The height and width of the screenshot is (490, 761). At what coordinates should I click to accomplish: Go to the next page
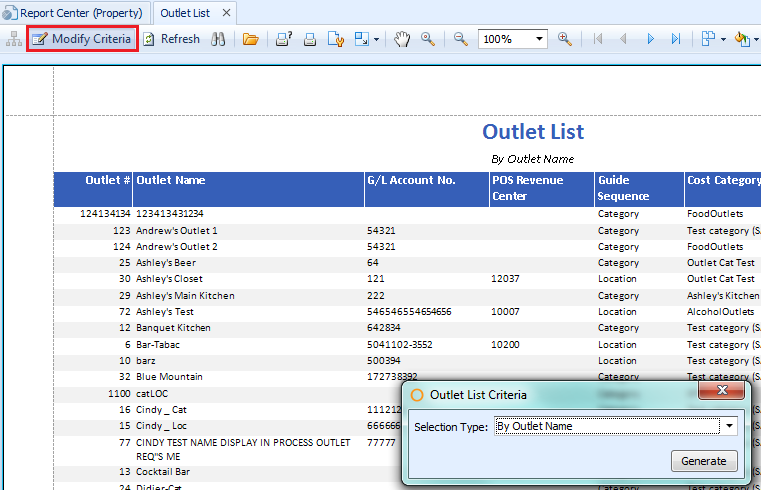click(x=650, y=39)
